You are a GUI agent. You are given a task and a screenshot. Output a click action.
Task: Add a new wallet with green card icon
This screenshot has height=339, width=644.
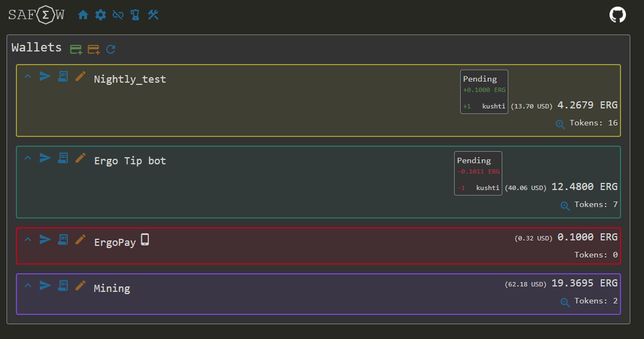(76, 50)
